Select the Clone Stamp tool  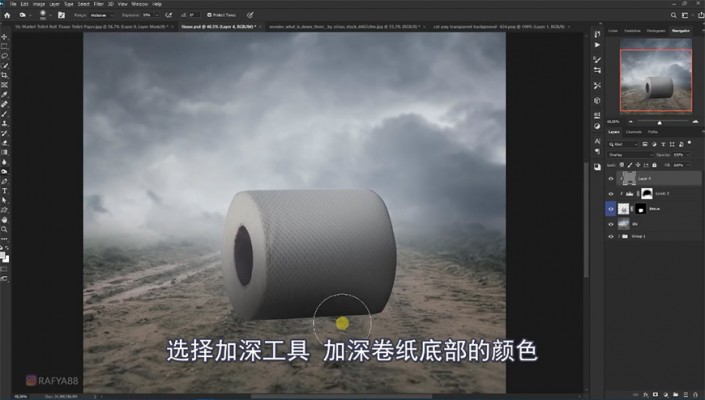coord(4,124)
